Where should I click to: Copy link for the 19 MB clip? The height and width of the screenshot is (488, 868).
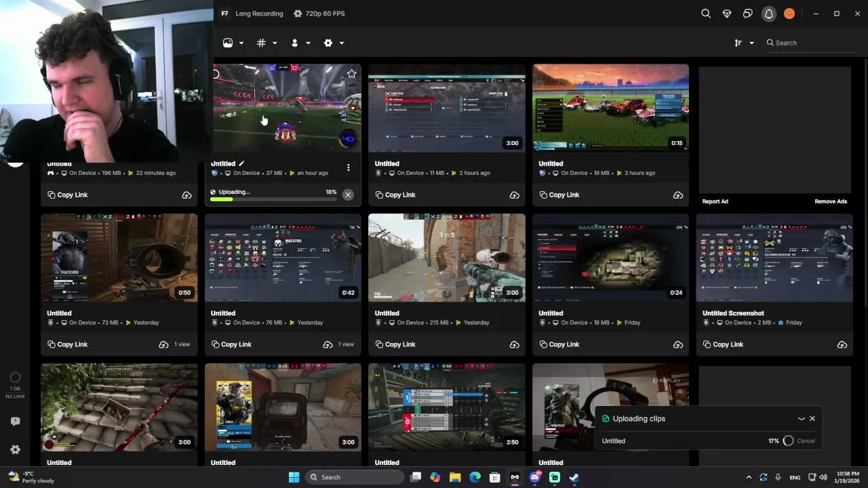point(559,195)
